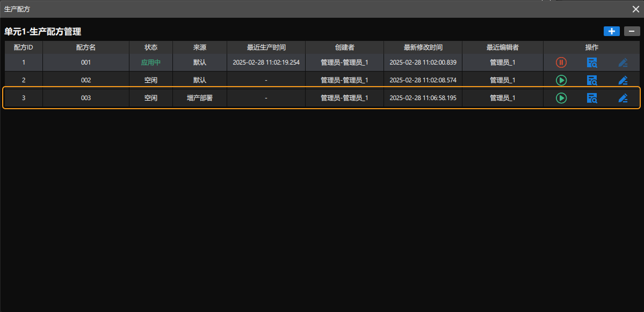The width and height of the screenshot is (644, 312).
Task: Pause production of recipe 001
Action: (561, 62)
